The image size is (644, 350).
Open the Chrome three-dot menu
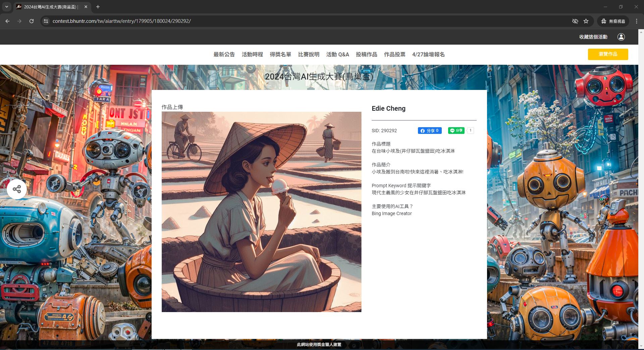(636, 21)
